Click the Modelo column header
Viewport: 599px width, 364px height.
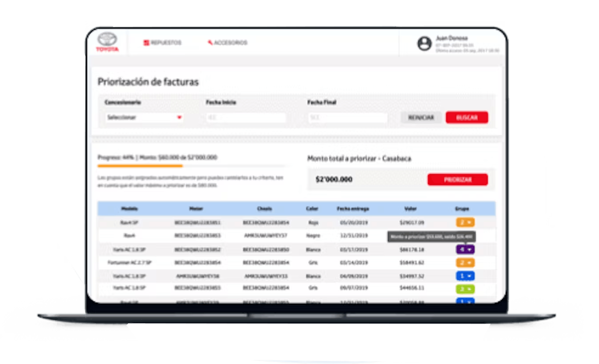(x=129, y=209)
